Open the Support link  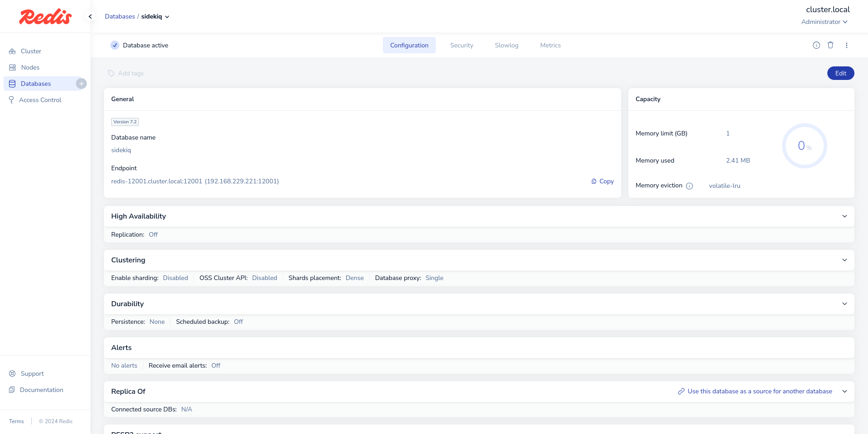(x=32, y=374)
